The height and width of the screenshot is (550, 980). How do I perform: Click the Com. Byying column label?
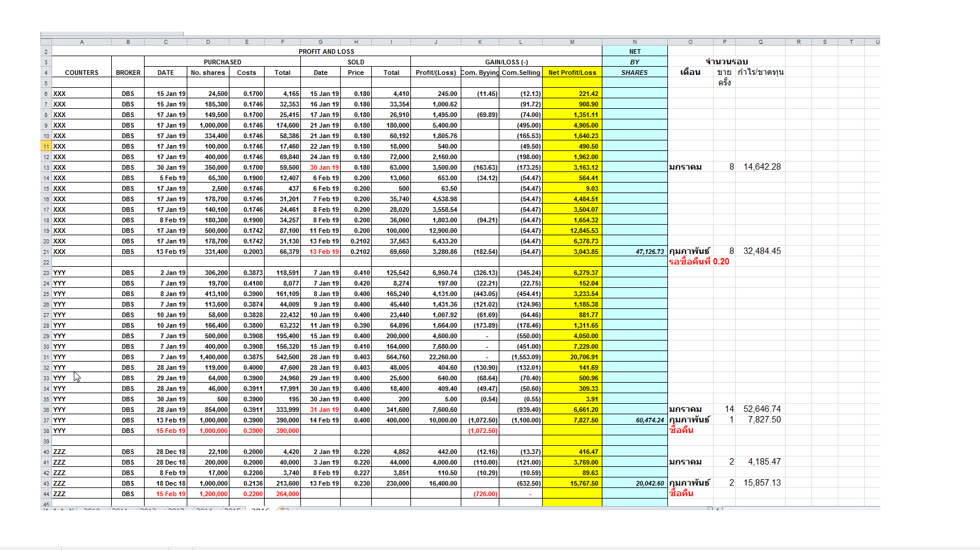[480, 73]
